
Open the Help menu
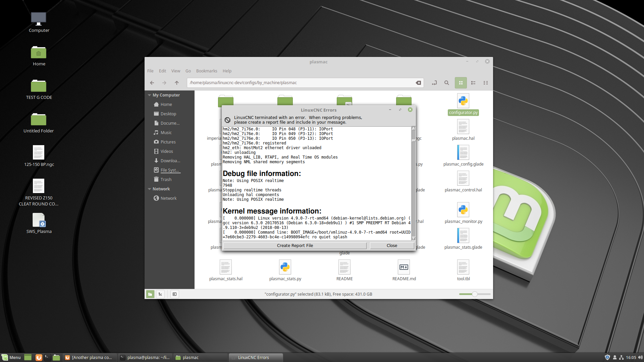pos(227,71)
